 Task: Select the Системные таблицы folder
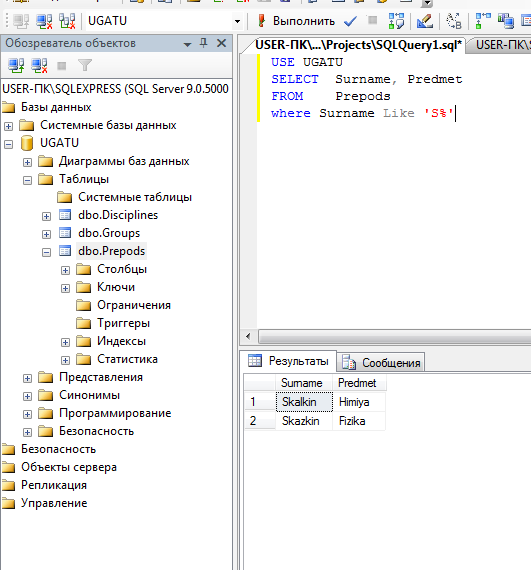[x=135, y=197]
